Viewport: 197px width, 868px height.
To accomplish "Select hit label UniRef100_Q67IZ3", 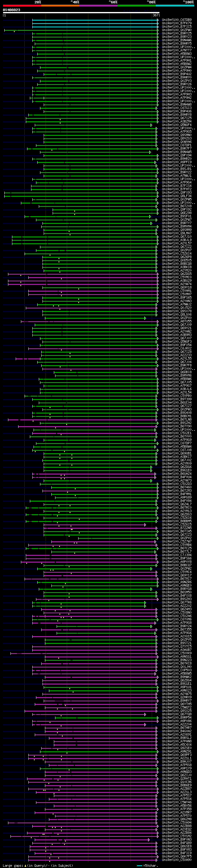I will click(x=177, y=535).
